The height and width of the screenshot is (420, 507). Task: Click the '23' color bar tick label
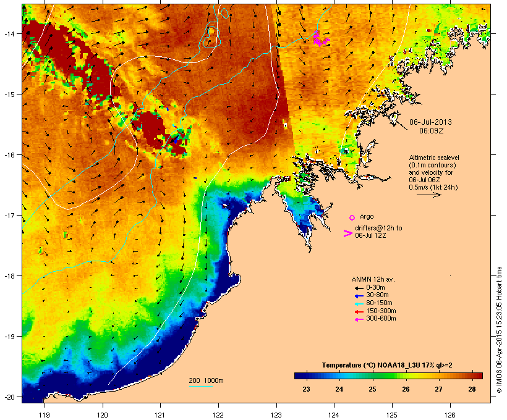pos(306,389)
